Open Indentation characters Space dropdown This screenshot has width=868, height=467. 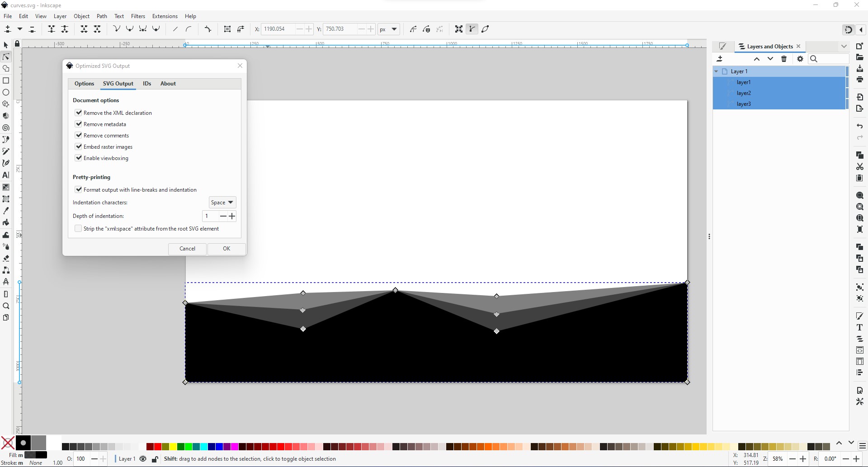click(x=222, y=202)
